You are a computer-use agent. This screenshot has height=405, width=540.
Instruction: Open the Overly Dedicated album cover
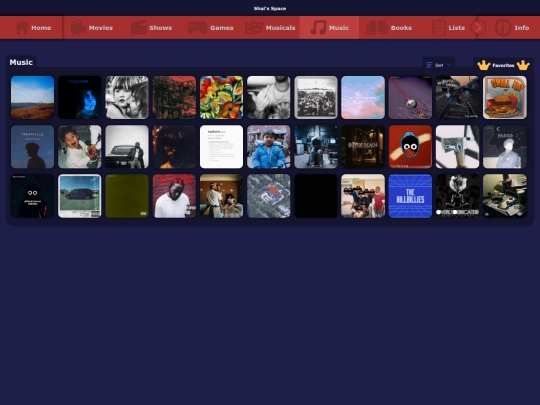(x=457, y=196)
